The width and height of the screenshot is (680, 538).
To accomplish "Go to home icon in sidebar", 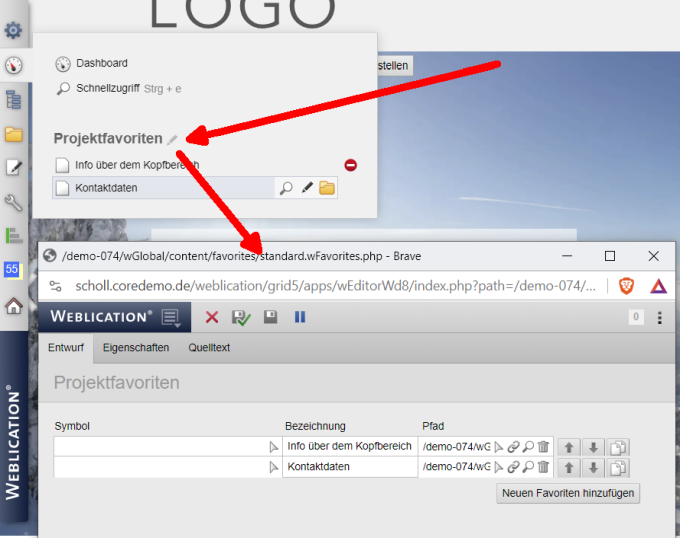I will tap(13, 306).
